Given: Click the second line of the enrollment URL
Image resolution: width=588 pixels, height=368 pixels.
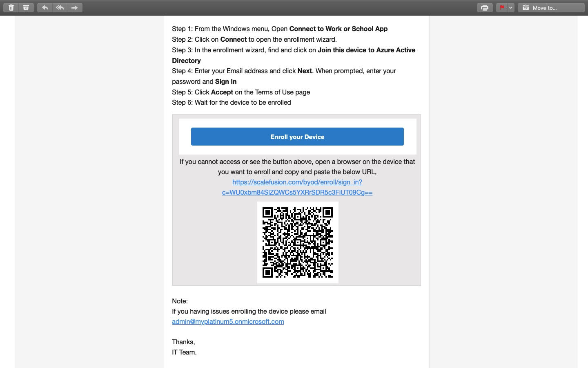Looking at the screenshot, I should (x=297, y=192).
